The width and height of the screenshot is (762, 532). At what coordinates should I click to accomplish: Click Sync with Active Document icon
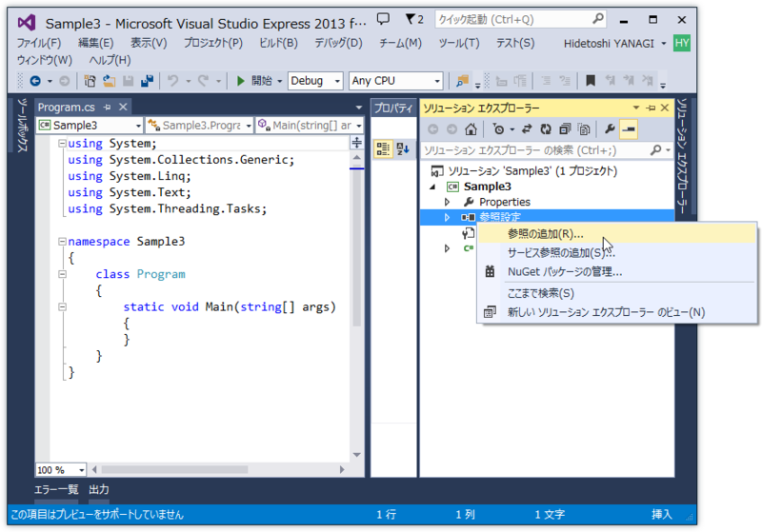coord(527,129)
